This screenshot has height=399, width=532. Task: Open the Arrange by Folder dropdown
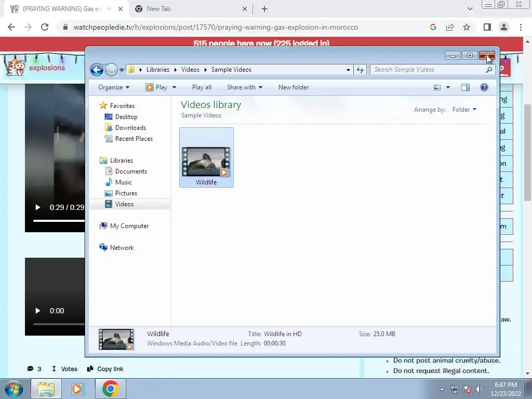pos(464,110)
